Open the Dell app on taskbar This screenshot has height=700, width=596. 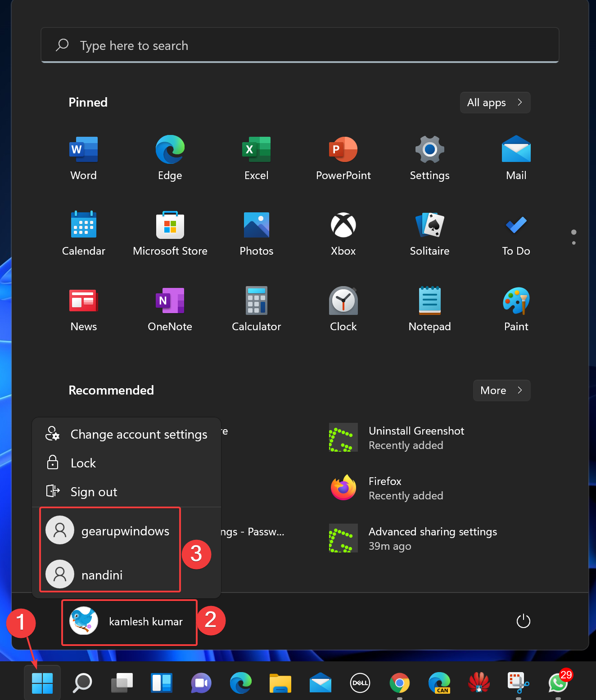tap(360, 683)
